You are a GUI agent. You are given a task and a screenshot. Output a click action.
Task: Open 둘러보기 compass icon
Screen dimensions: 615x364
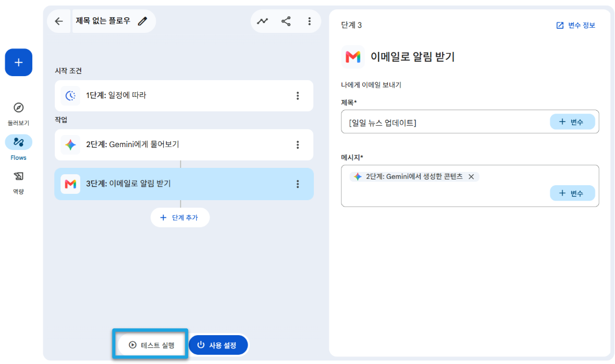[x=18, y=107]
